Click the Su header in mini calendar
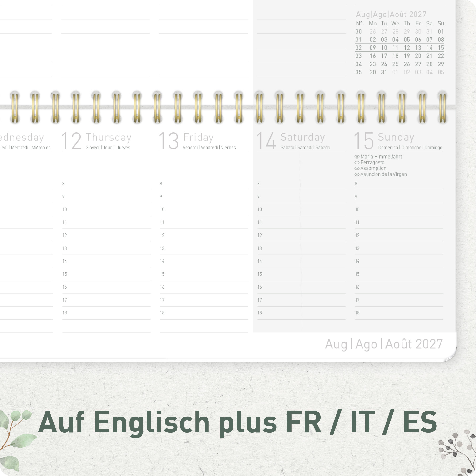Image resolution: width=476 pixels, height=476 pixels. [441, 24]
